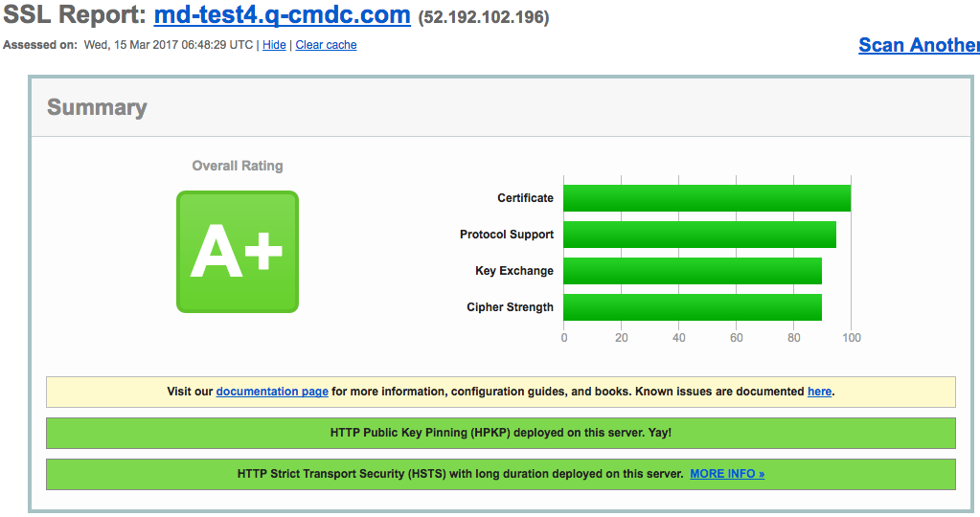This screenshot has width=980, height=517.
Task: Click the Cipher Strength chart label
Action: point(510,307)
